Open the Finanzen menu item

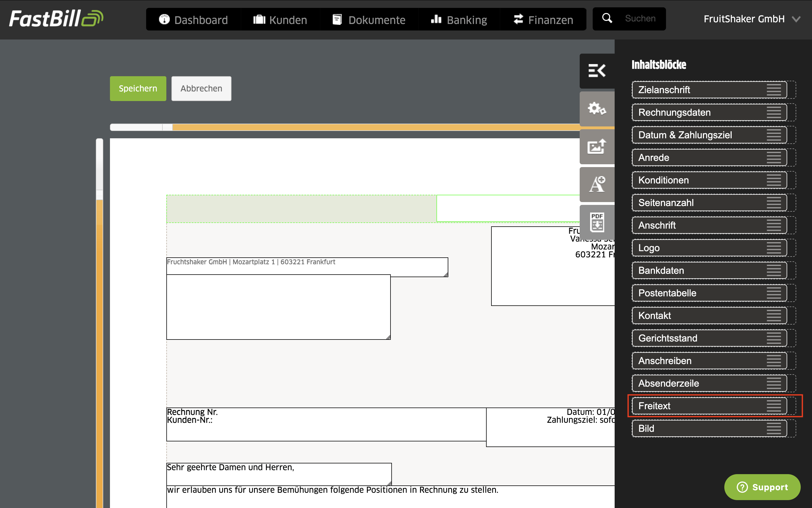click(543, 19)
